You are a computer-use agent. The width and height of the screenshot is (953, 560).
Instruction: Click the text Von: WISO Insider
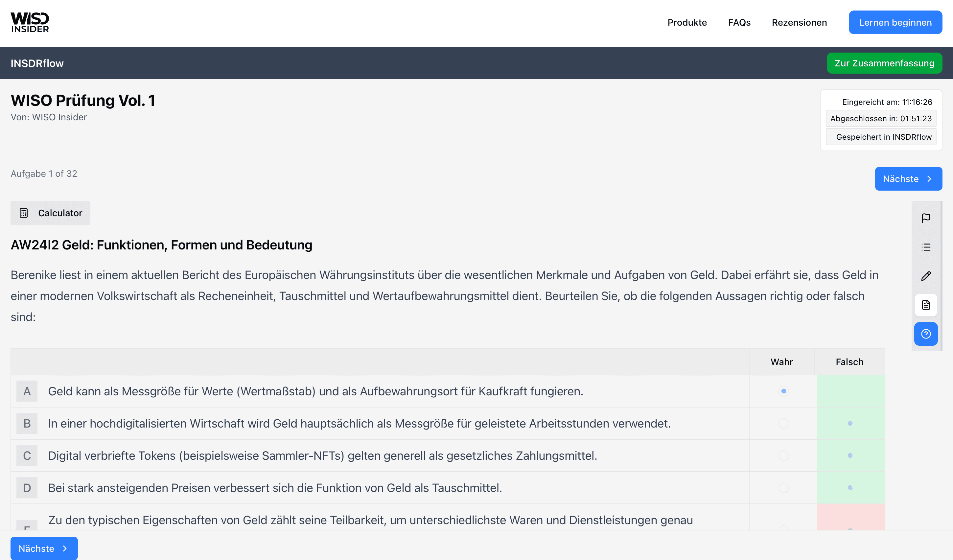click(x=49, y=117)
